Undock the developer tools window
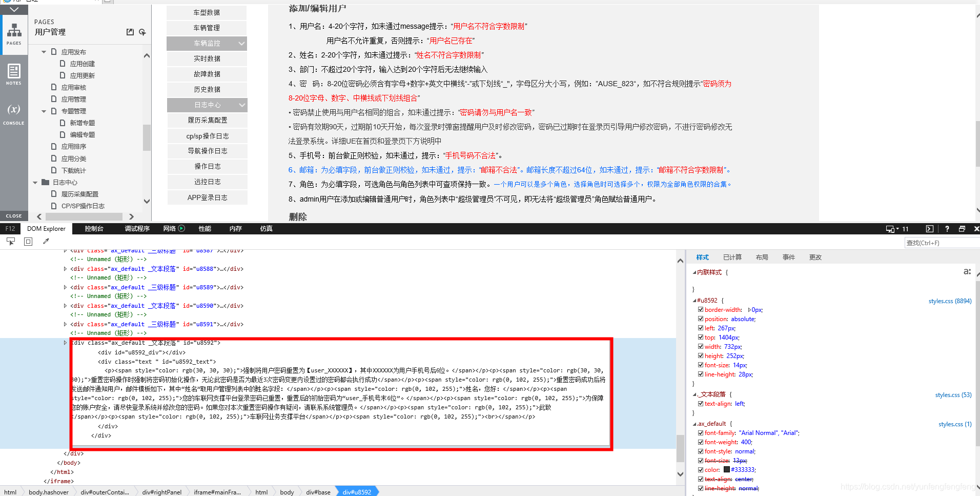 pyautogui.click(x=962, y=229)
